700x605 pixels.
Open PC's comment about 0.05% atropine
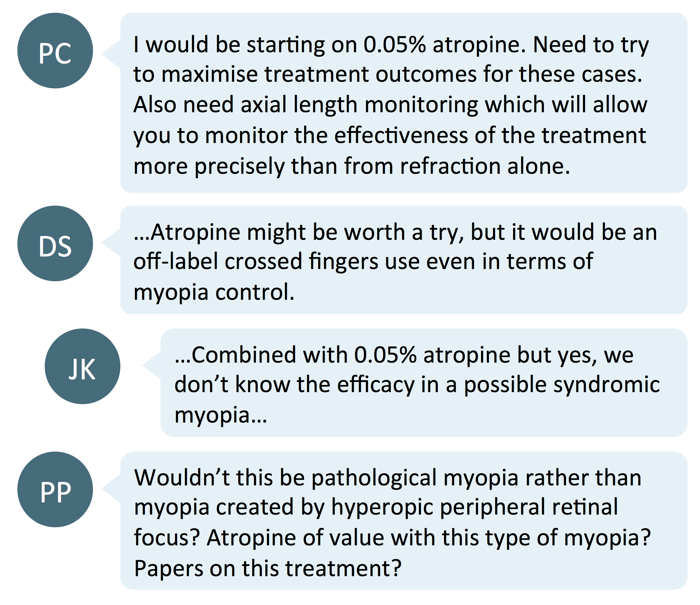[x=404, y=103]
